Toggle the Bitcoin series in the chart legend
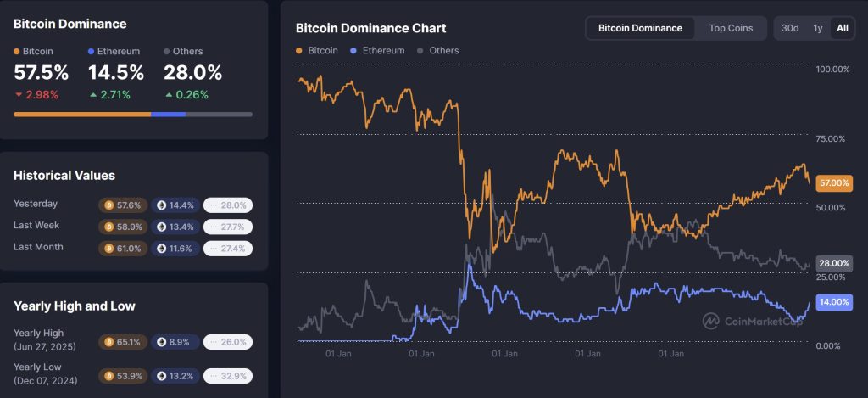868x398 pixels. [320, 51]
